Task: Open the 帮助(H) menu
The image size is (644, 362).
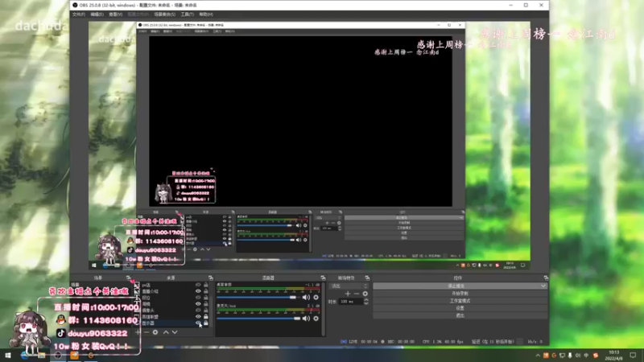Action: (206, 14)
